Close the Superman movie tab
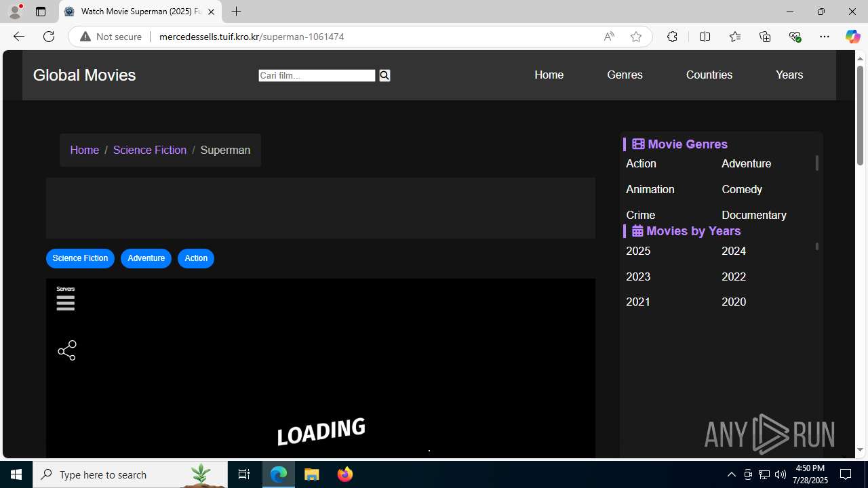The width and height of the screenshot is (868, 488). [x=211, y=12]
